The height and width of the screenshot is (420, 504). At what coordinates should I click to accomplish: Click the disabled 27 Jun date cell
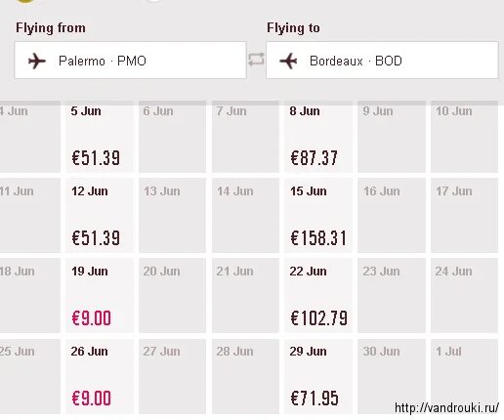point(172,376)
